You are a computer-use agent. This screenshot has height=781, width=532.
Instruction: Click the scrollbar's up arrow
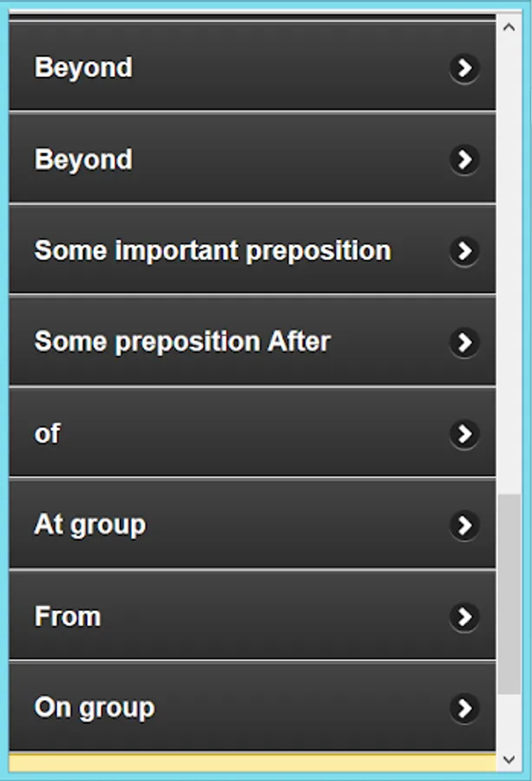pos(509,25)
